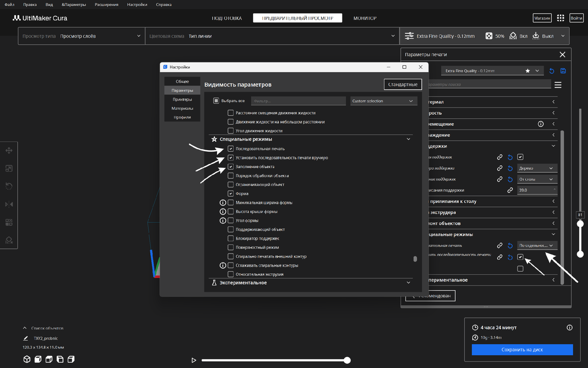Open the Справка menu
Image resolution: width=588 pixels, height=368 pixels.
(164, 4)
